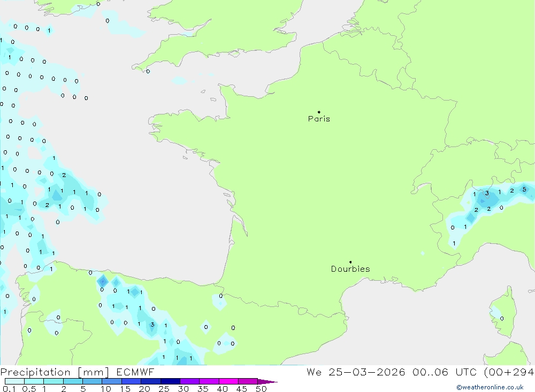Click the ECMWF model name label
Image resolution: width=535 pixels, height=392 pixels.
tap(135, 372)
